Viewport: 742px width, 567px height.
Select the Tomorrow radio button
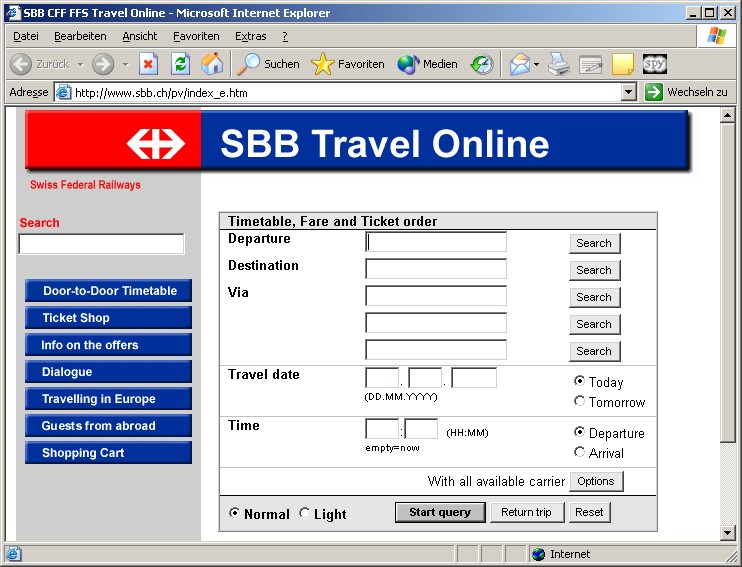579,401
